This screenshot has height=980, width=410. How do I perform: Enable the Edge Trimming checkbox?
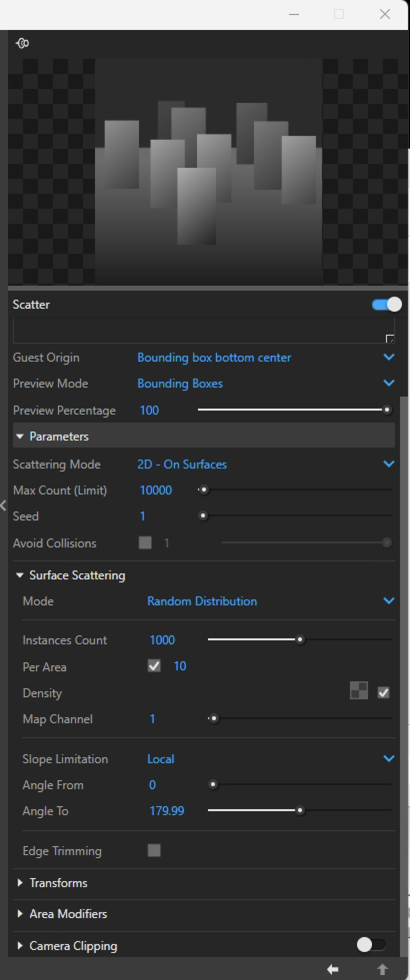pyautogui.click(x=154, y=850)
